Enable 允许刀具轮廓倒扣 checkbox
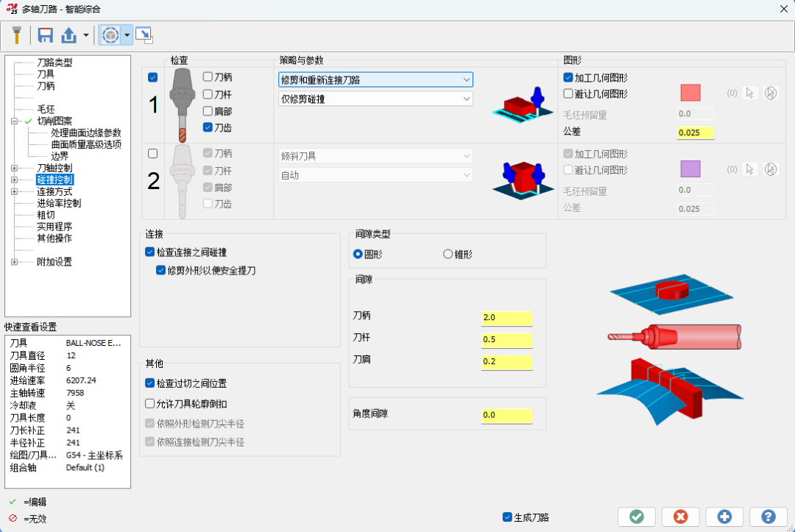The width and height of the screenshot is (795, 532). pos(149,404)
